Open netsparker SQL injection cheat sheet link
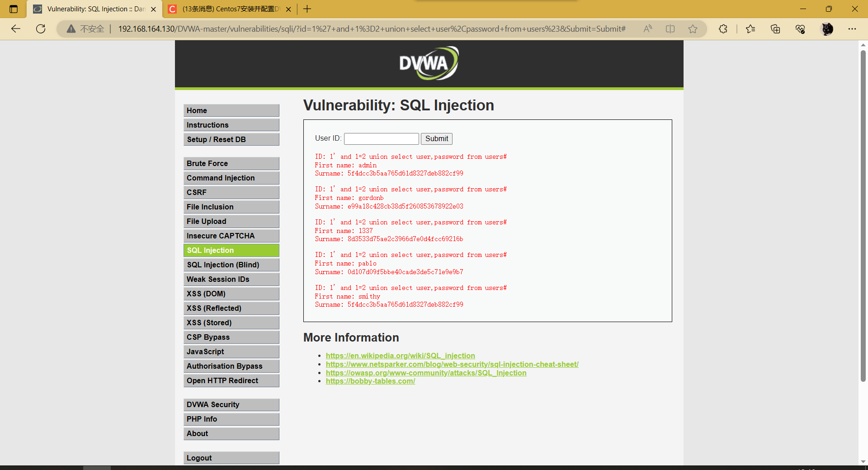This screenshot has height=470, width=868. (452, 364)
